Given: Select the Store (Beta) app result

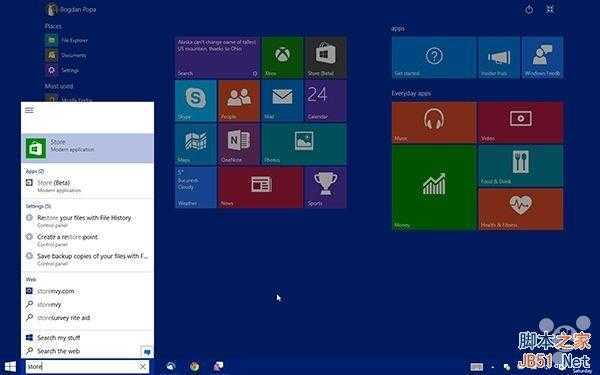Looking at the screenshot, I should [88, 186].
